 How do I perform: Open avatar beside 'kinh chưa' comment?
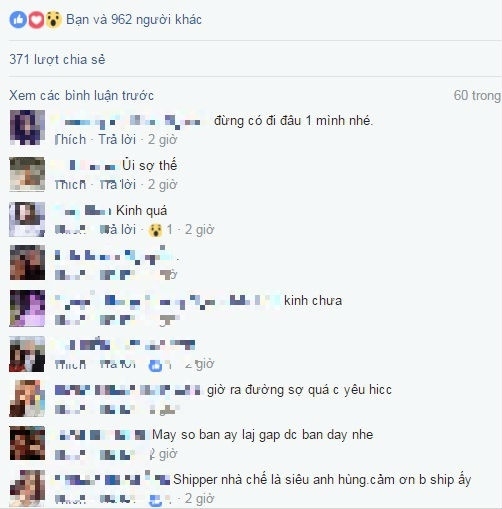click(x=27, y=308)
